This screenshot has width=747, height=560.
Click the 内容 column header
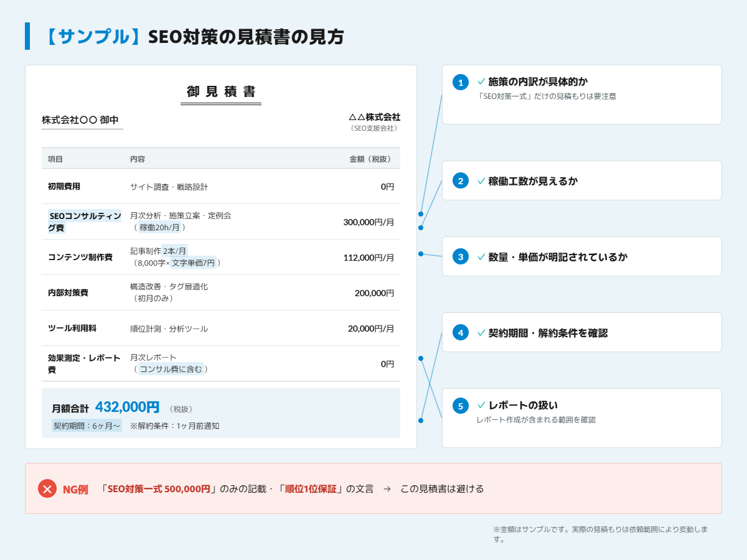pyautogui.click(x=138, y=159)
